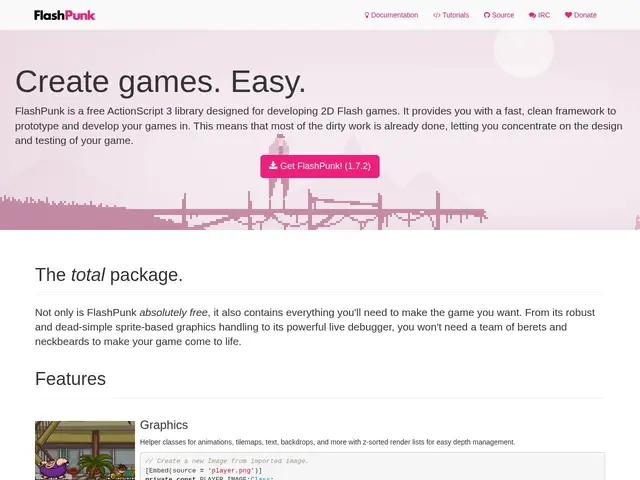The width and height of the screenshot is (640, 480).
Task: Click the 'Helper classes for animations' description
Action: [x=327, y=442]
